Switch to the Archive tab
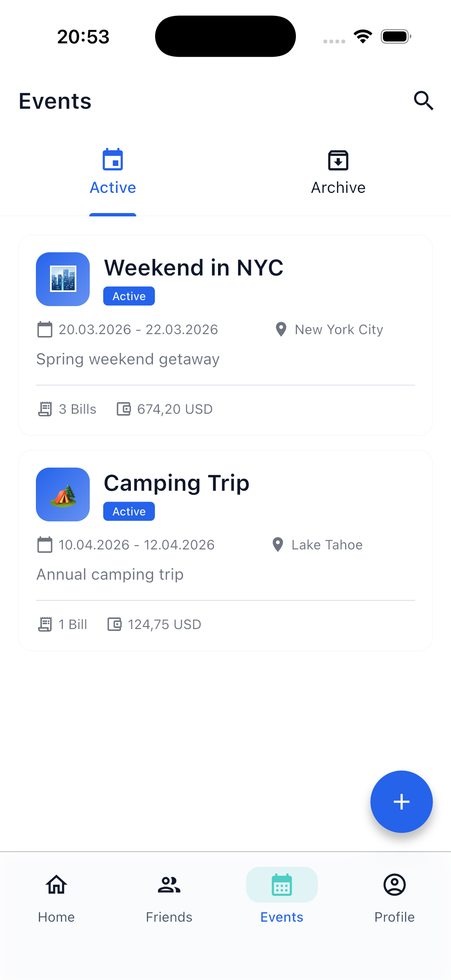Viewport: 451px width, 980px height. [338, 173]
